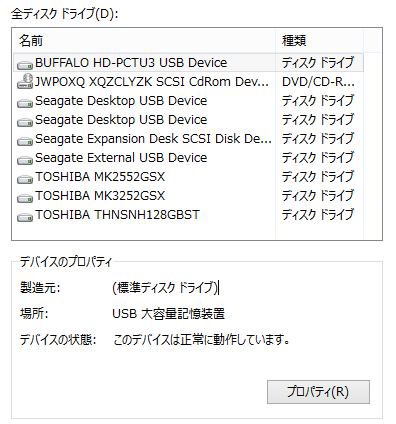Select the JWPOXQ XQZCLYZK SCSI CdRom entry
The width and height of the screenshot is (396, 424).
[188, 82]
